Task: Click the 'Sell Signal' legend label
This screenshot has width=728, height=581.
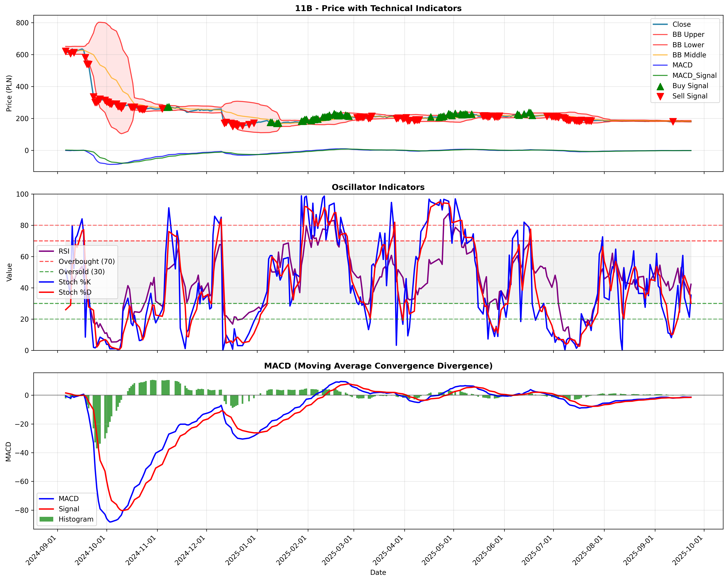Action: 690,96
